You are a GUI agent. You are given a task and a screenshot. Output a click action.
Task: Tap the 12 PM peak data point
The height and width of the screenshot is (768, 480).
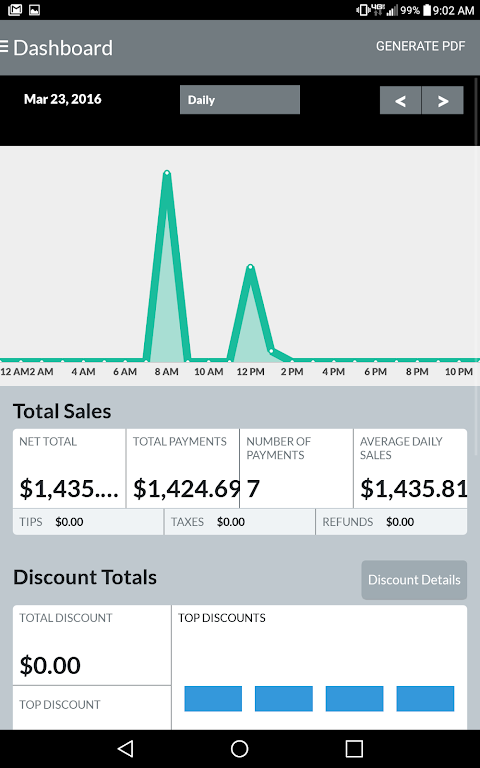pyautogui.click(x=250, y=267)
